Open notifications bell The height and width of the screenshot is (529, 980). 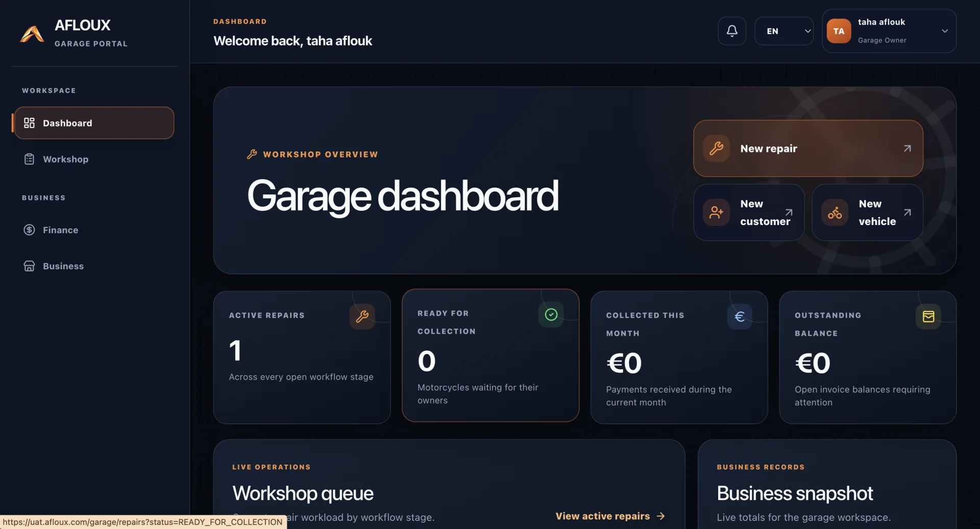tap(732, 31)
